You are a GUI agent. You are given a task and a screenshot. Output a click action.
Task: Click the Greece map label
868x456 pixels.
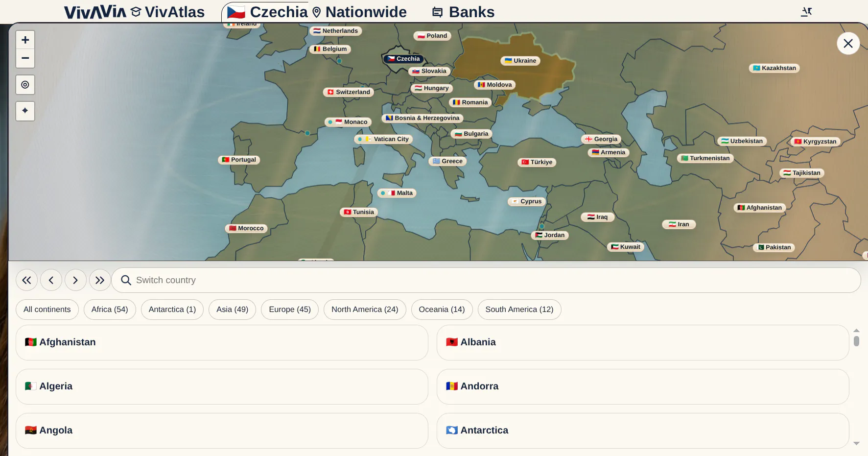click(447, 161)
